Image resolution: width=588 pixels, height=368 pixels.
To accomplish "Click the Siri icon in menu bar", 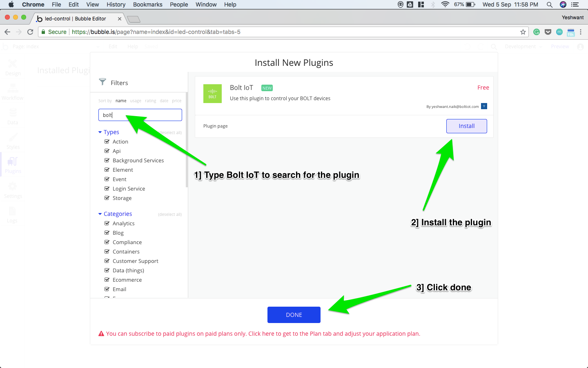I will point(563,4).
